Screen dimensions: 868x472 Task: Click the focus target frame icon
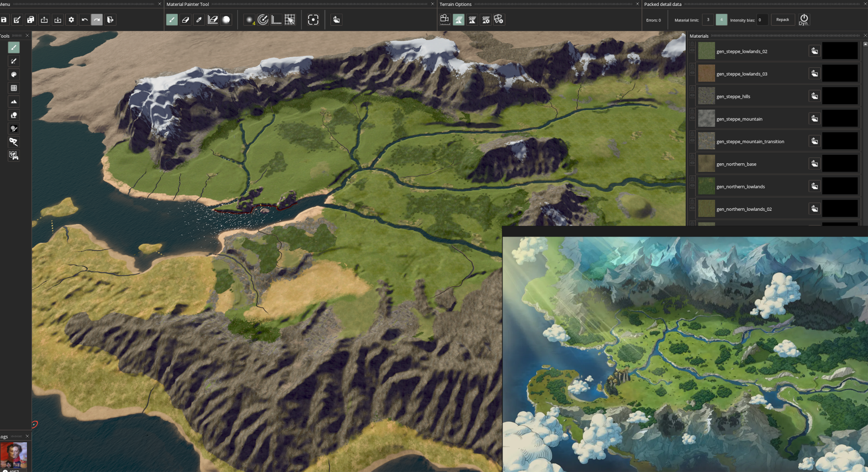coord(313,20)
